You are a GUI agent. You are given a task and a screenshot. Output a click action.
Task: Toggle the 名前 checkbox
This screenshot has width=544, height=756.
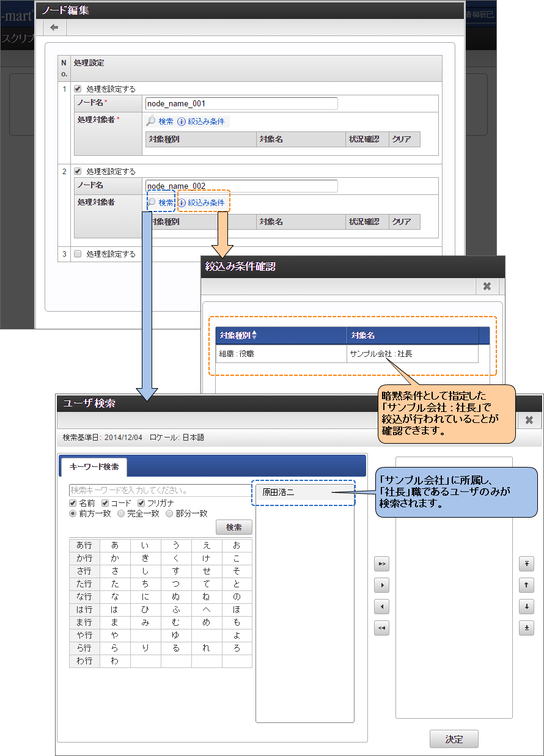tap(73, 503)
